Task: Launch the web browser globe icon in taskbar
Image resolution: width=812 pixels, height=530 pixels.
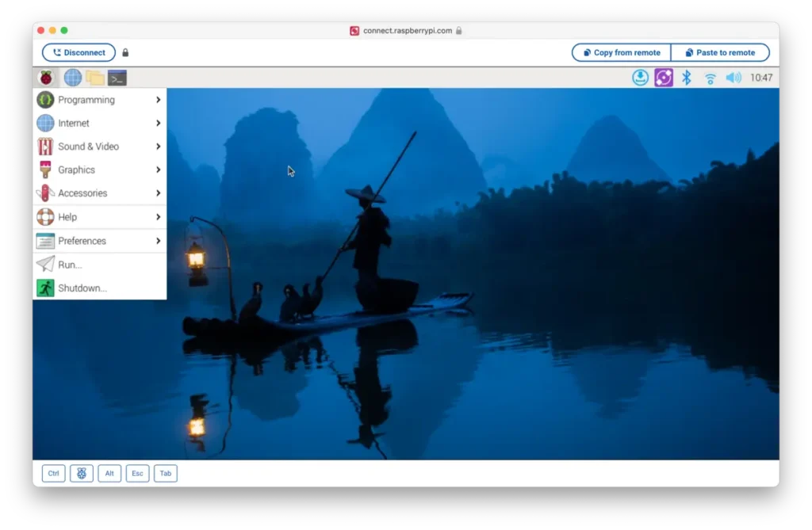Action: tap(72, 78)
